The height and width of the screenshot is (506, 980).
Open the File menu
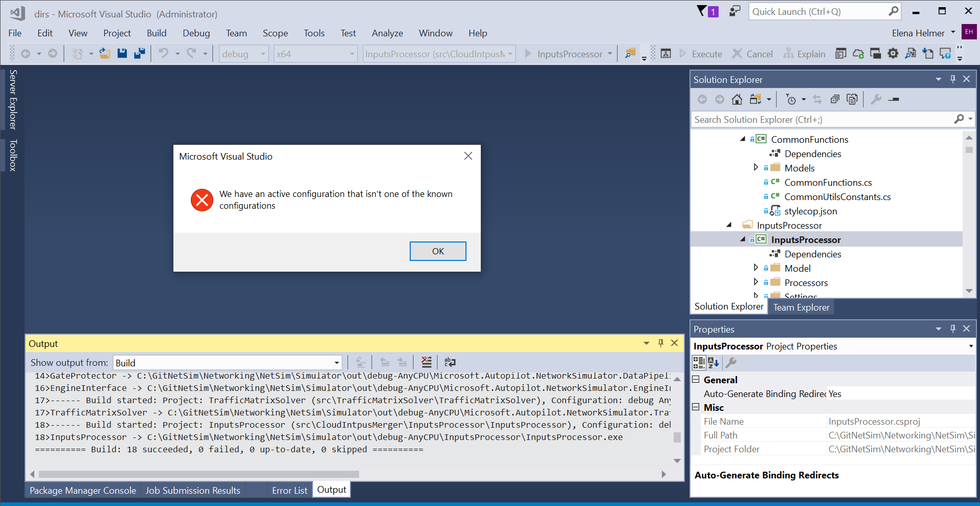[x=15, y=33]
